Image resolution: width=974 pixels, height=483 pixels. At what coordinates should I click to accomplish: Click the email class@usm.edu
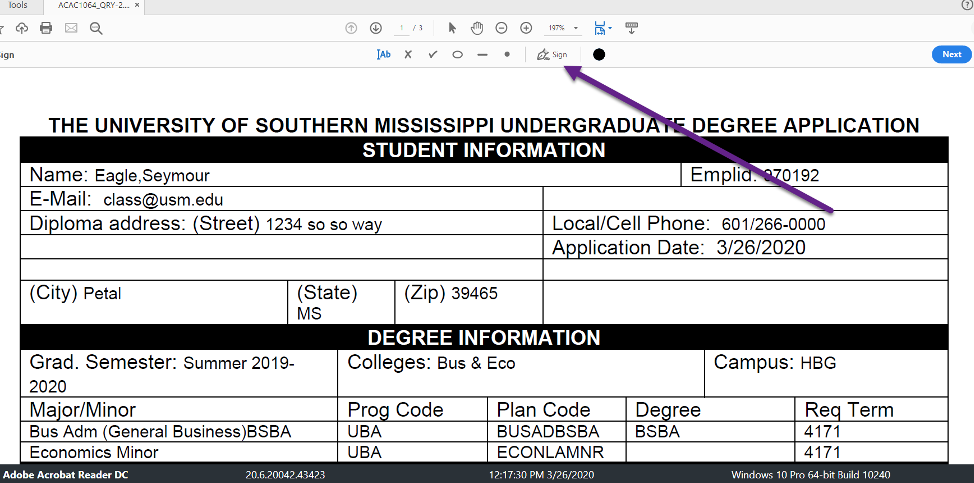click(x=163, y=200)
